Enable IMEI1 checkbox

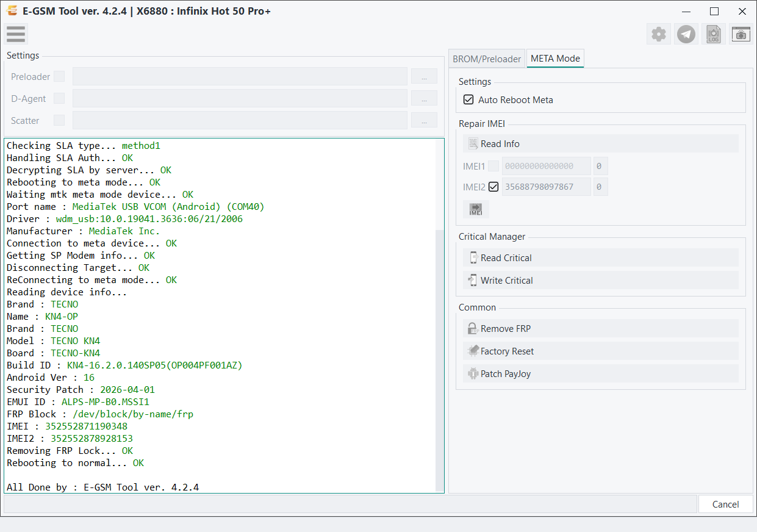[493, 166]
